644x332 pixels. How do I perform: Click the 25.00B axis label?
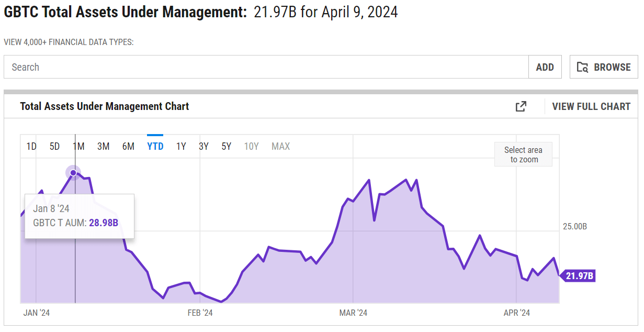(574, 226)
